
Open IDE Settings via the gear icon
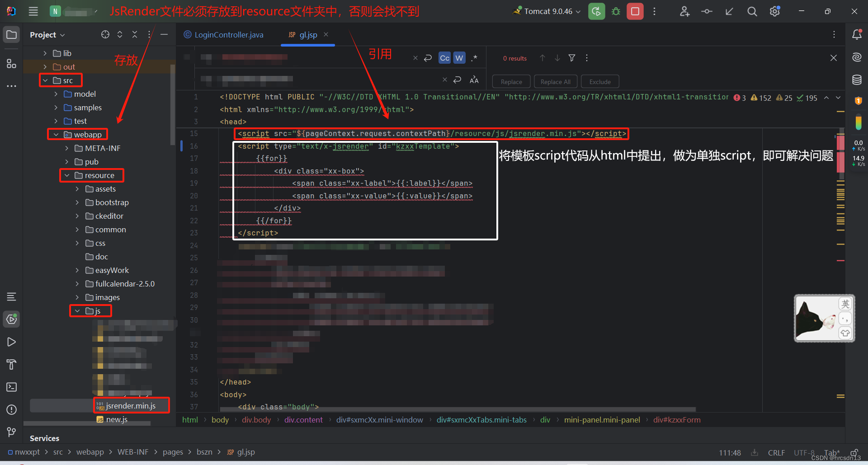774,11
